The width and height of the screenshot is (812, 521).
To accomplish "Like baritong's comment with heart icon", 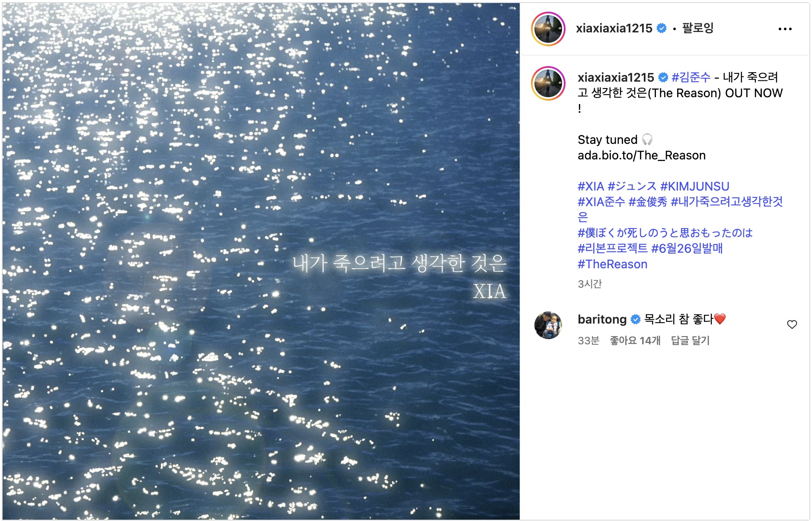I will (x=792, y=324).
